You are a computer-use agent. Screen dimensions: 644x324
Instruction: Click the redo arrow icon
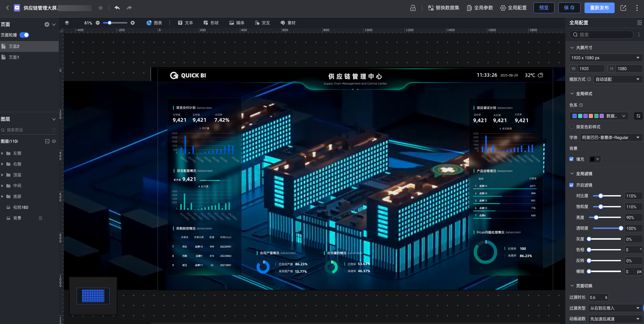(129, 8)
